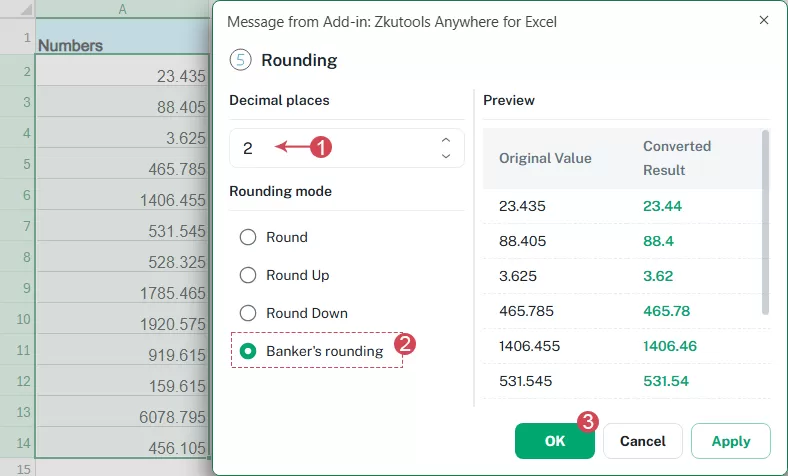Viewport: 788px width, 476px height.
Task: Select Excel cell containing 1785.465
Action: (x=123, y=288)
